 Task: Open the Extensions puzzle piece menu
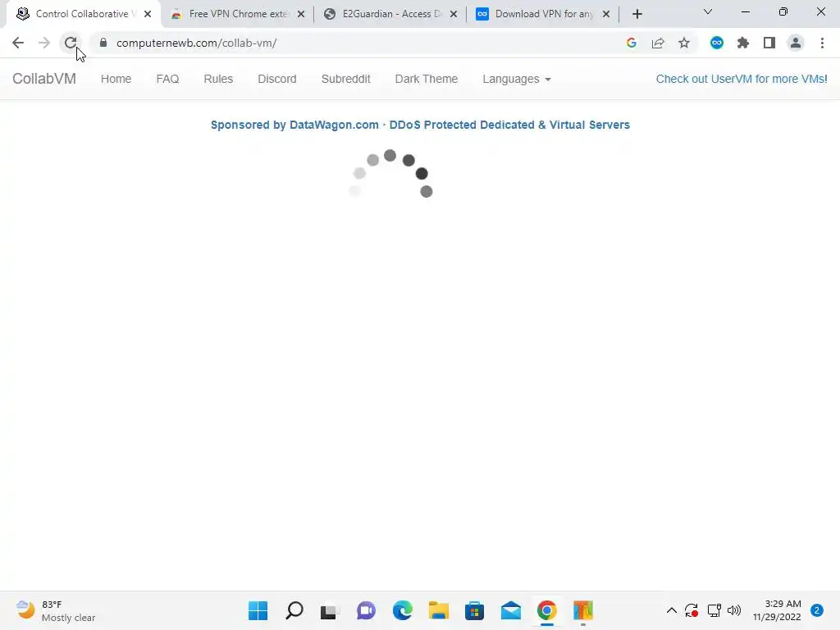pos(743,43)
